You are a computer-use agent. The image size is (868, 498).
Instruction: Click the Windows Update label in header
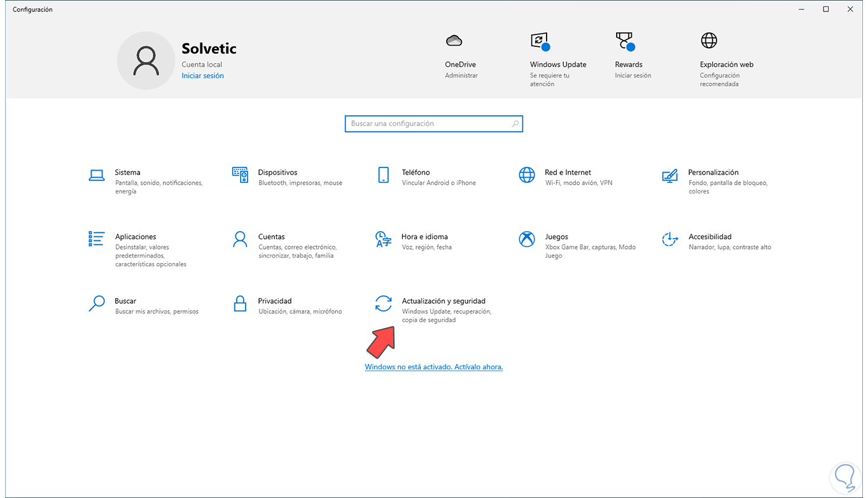pos(558,64)
